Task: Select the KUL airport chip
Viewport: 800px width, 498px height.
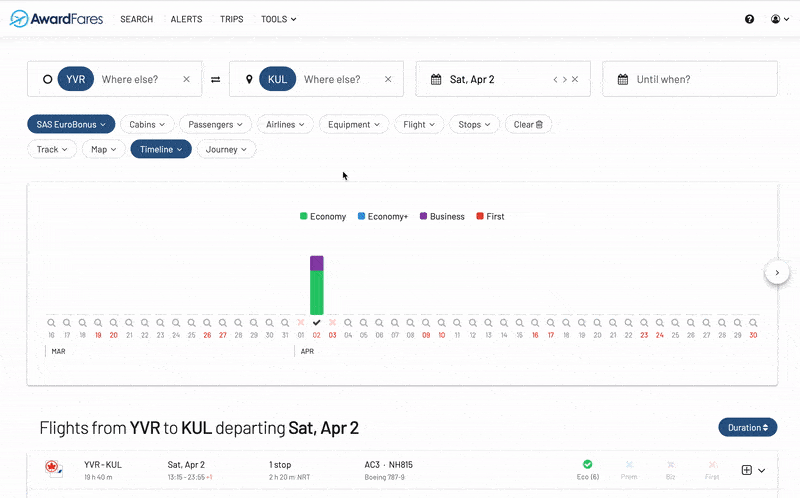Action: click(x=278, y=79)
